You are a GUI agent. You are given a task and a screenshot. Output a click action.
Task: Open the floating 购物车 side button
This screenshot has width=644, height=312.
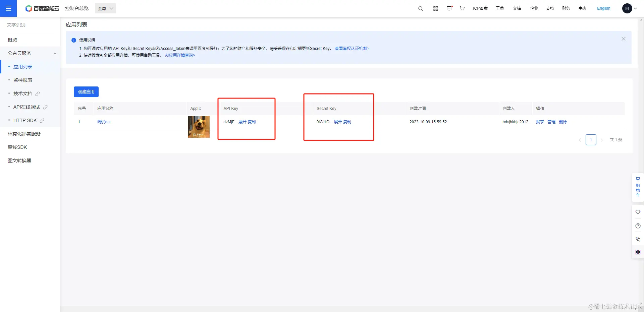coord(638,187)
